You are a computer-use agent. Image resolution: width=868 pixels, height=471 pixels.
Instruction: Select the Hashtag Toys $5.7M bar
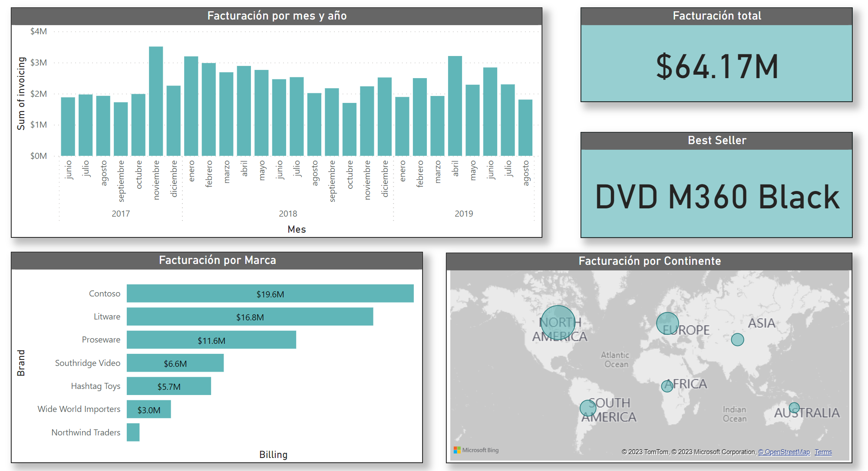[169, 386]
